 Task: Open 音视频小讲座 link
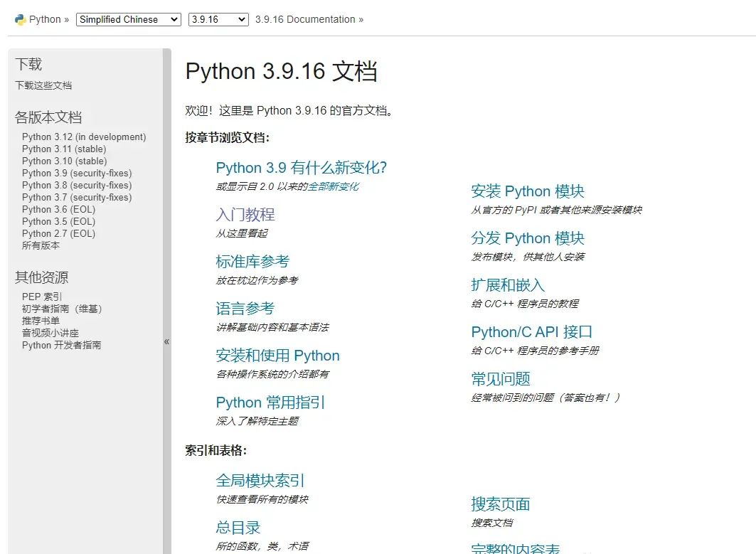click(x=50, y=333)
